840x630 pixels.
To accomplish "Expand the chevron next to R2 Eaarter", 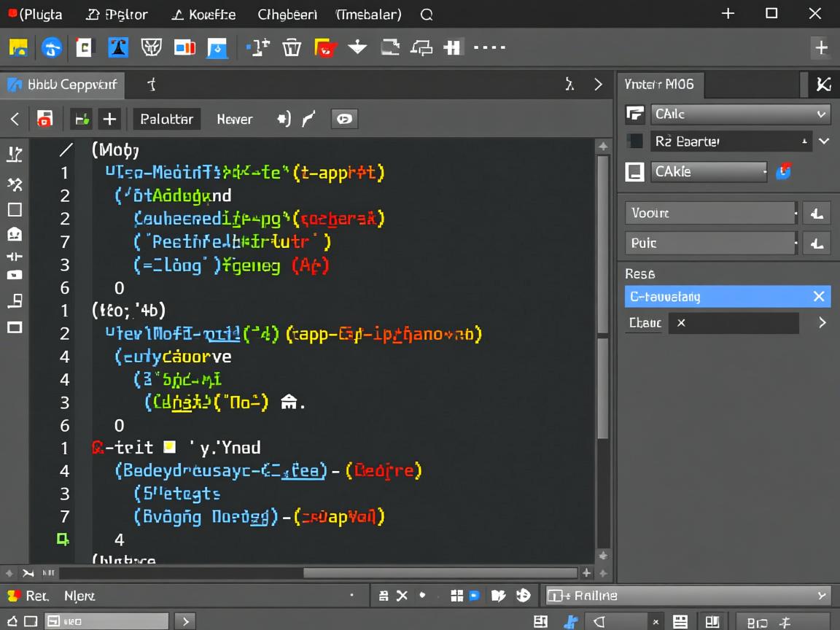I will tap(824, 141).
